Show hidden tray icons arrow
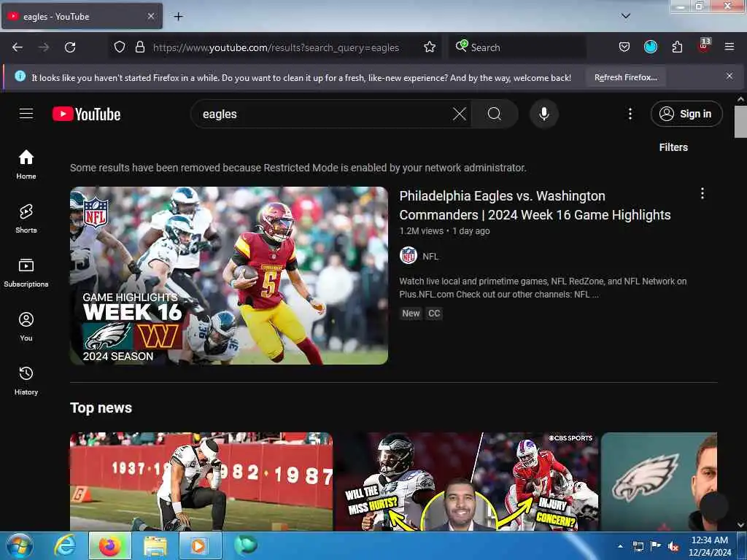 tap(620, 546)
